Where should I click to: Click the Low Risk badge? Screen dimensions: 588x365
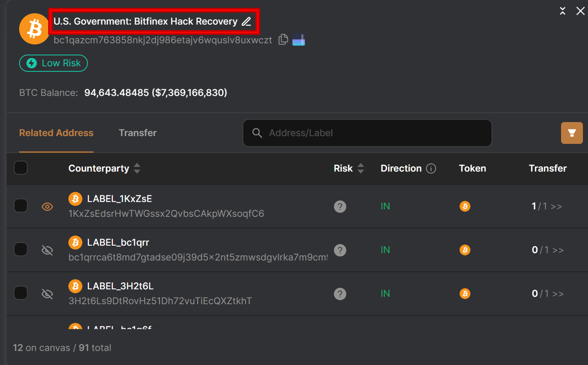coord(53,63)
